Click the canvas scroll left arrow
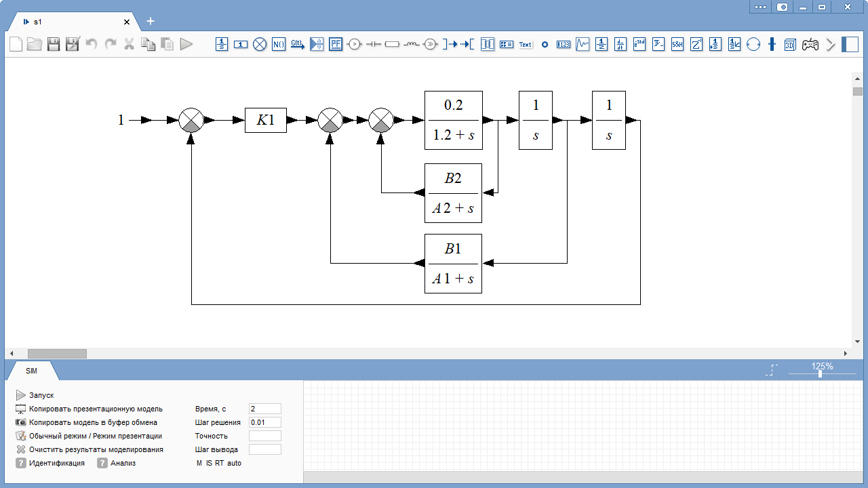The image size is (868, 488). coord(11,354)
